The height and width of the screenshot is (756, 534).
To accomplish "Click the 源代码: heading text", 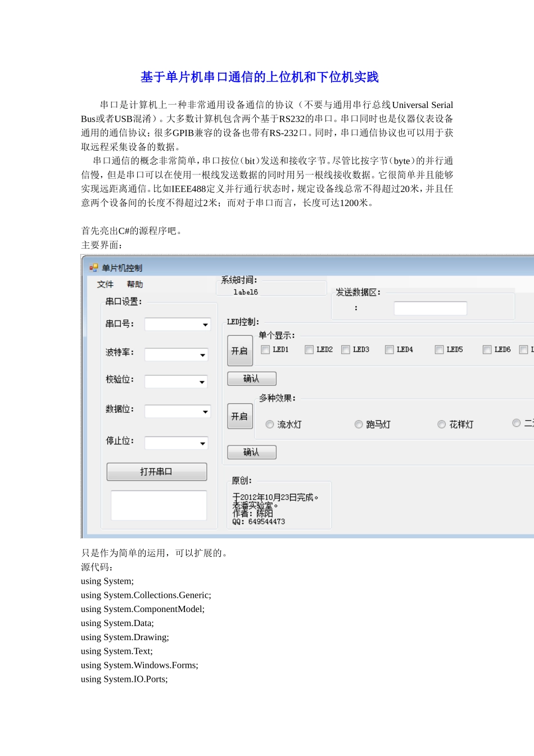I will click(97, 567).
